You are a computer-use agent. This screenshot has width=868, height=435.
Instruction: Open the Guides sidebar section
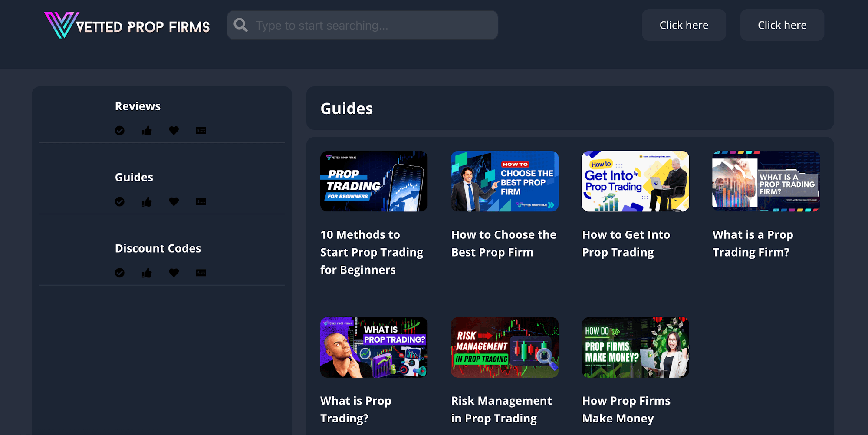coord(134,178)
